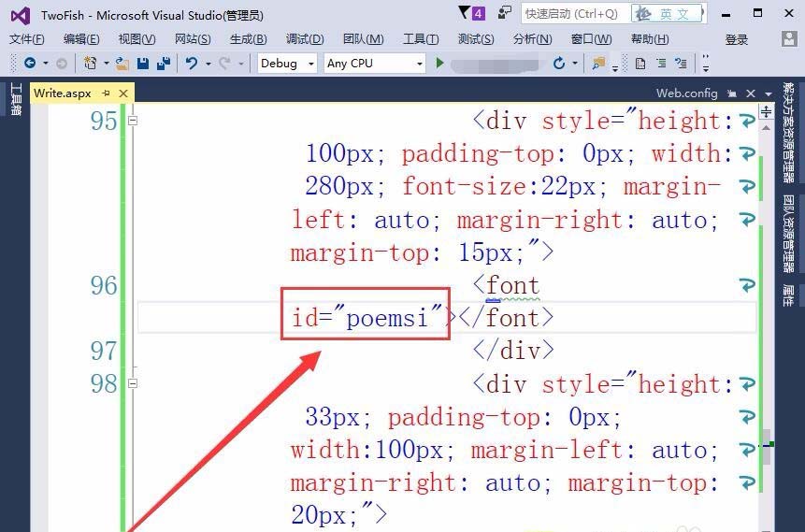805x532 pixels.
Task: Click the IME 英文 language indicator
Action: pyautogui.click(x=668, y=14)
